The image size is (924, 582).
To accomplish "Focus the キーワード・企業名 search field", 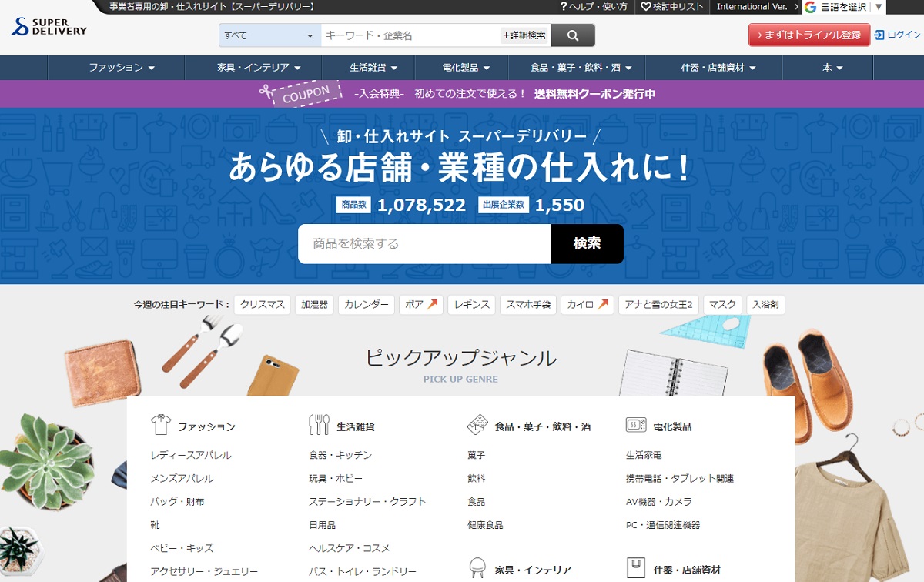I will pyautogui.click(x=410, y=35).
